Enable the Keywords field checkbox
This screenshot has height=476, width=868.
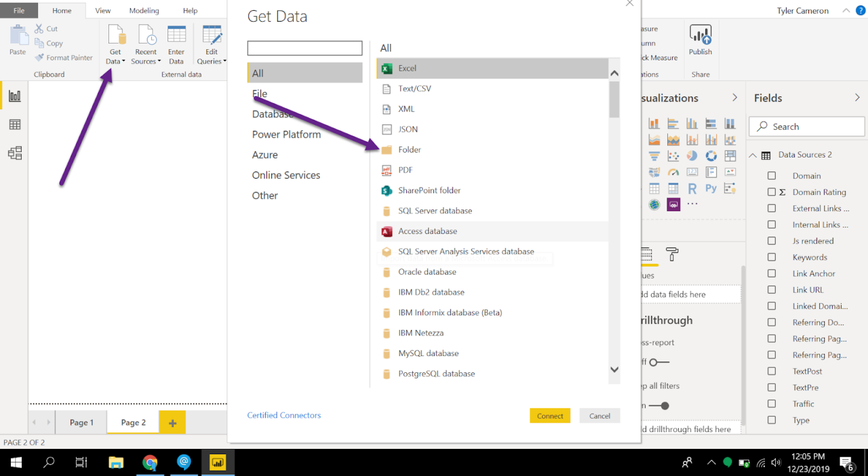pos(772,257)
